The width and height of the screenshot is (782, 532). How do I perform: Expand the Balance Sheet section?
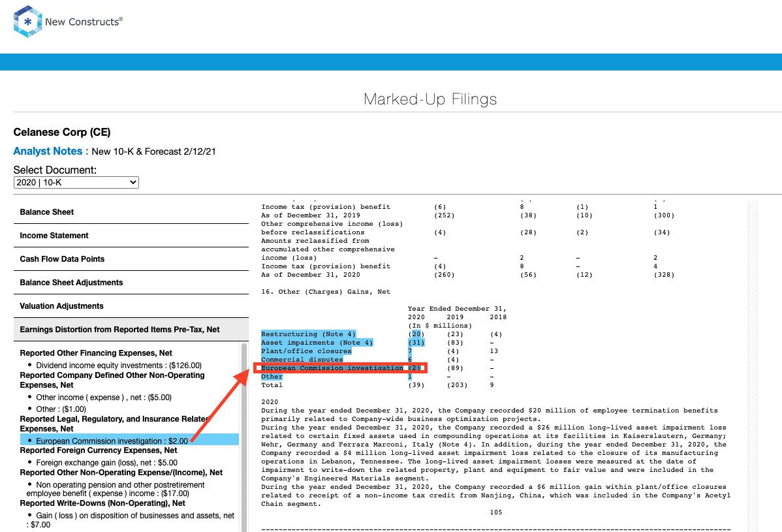pos(131,212)
